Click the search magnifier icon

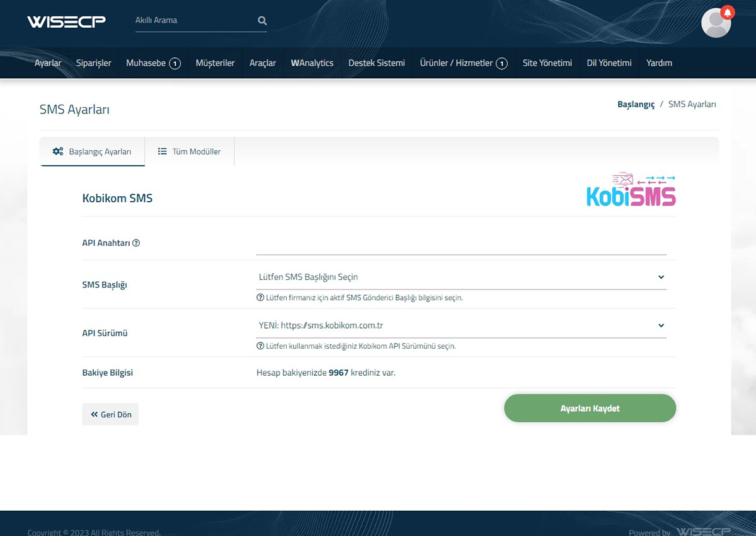tap(262, 21)
